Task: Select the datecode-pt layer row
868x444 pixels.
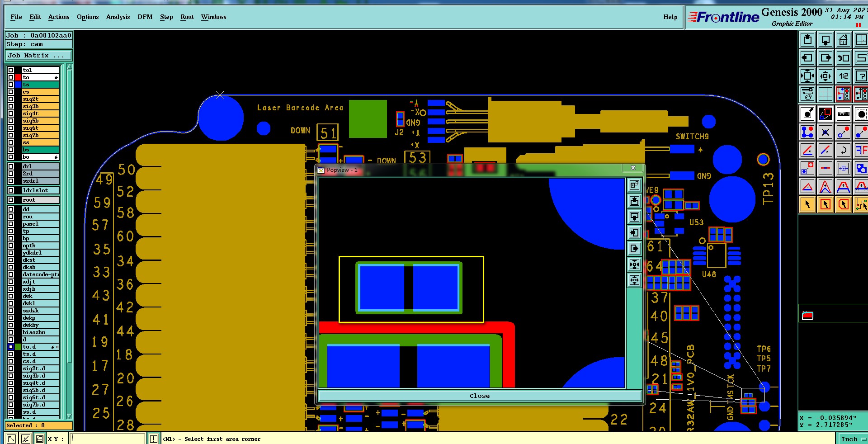Action: (41, 274)
